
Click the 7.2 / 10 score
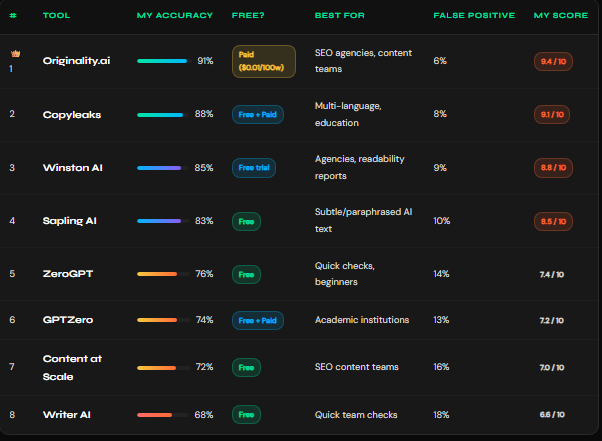pyautogui.click(x=552, y=320)
